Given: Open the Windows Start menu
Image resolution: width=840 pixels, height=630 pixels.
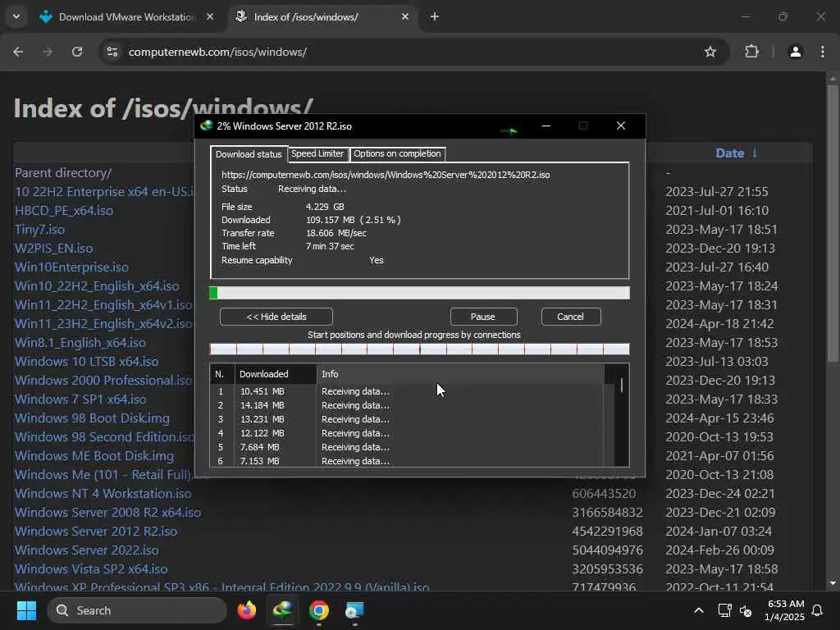Looking at the screenshot, I should click(26, 610).
